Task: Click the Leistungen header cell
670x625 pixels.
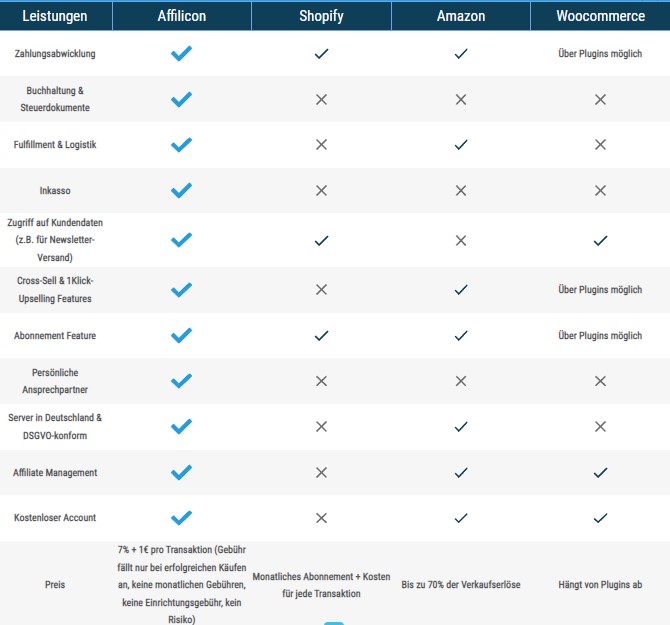Action: coord(56,16)
